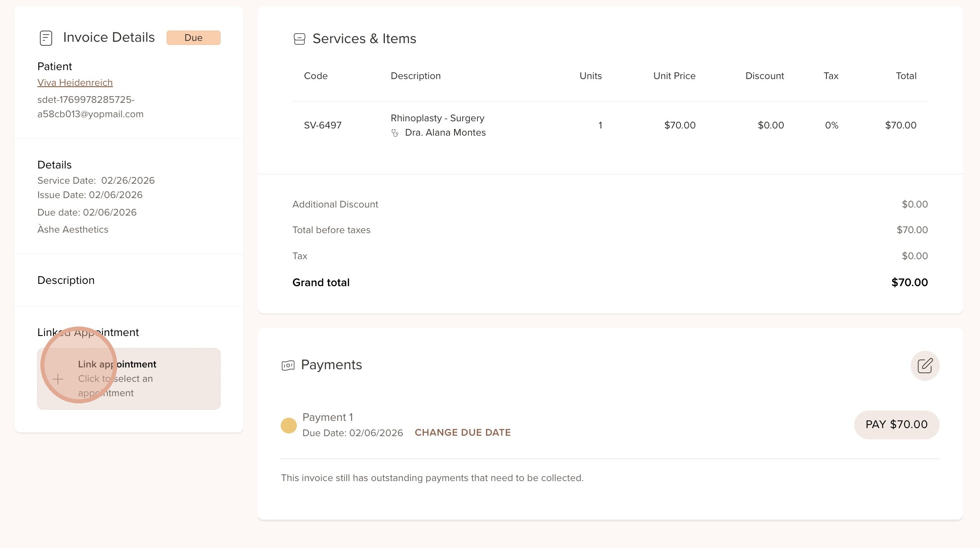Select the SV-6497 service code
Image resolution: width=980 pixels, height=548 pixels.
(x=322, y=125)
